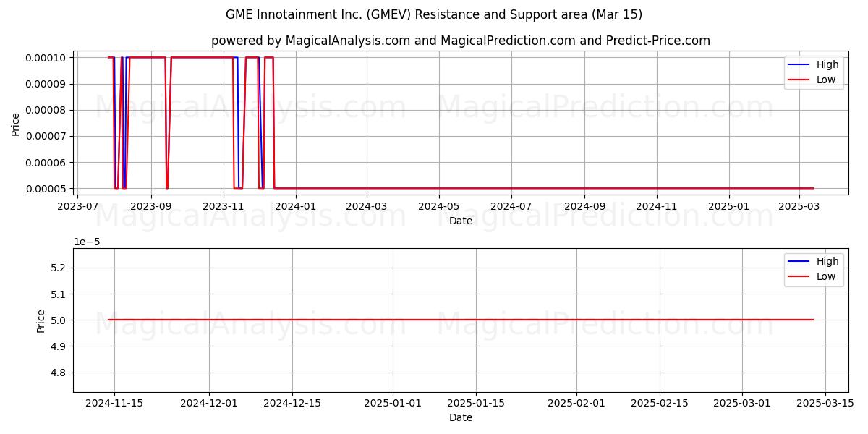Click the '1e−5' scale exponent label
This screenshot has width=868, height=434.
point(86,242)
